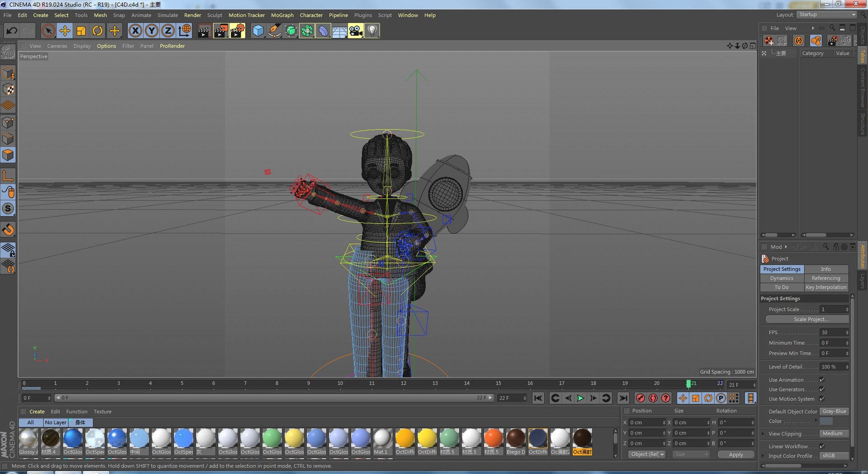Activate the Rotate tool in top toolbar

[97, 31]
